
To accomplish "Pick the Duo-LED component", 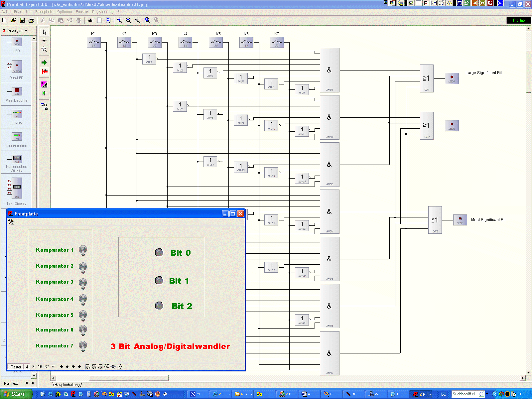I will pos(17,69).
